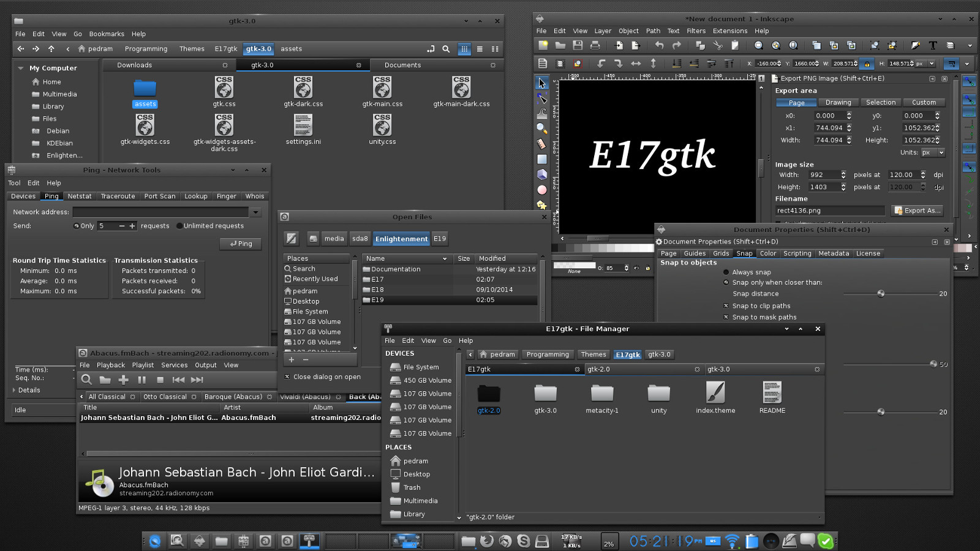Click Enlightenment path button in Open Files
Viewport: 980px width, 551px height.
pyautogui.click(x=402, y=239)
